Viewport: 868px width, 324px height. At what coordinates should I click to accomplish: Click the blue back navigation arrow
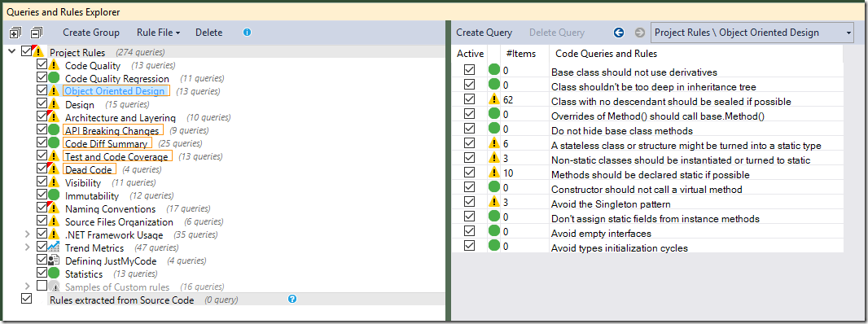pos(619,33)
